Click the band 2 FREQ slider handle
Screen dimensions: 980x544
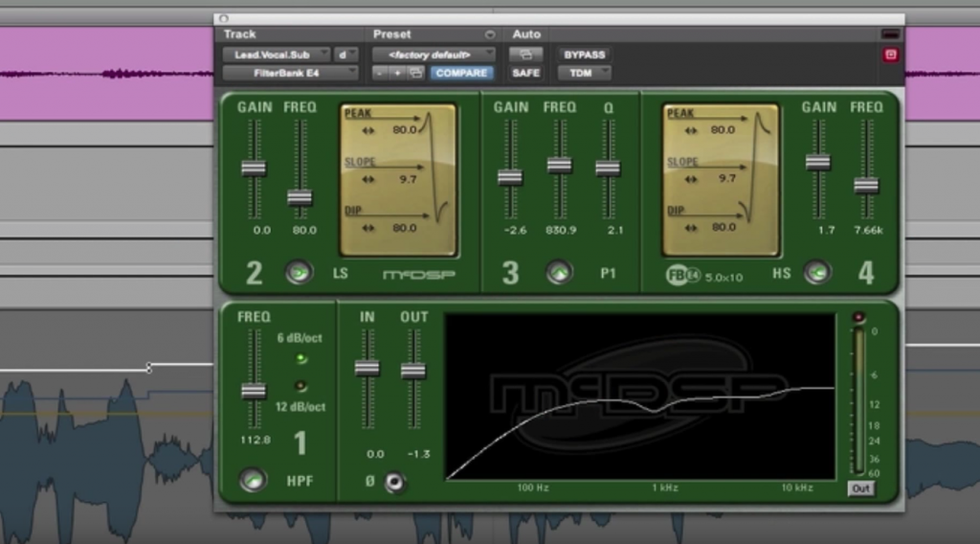[x=300, y=198]
